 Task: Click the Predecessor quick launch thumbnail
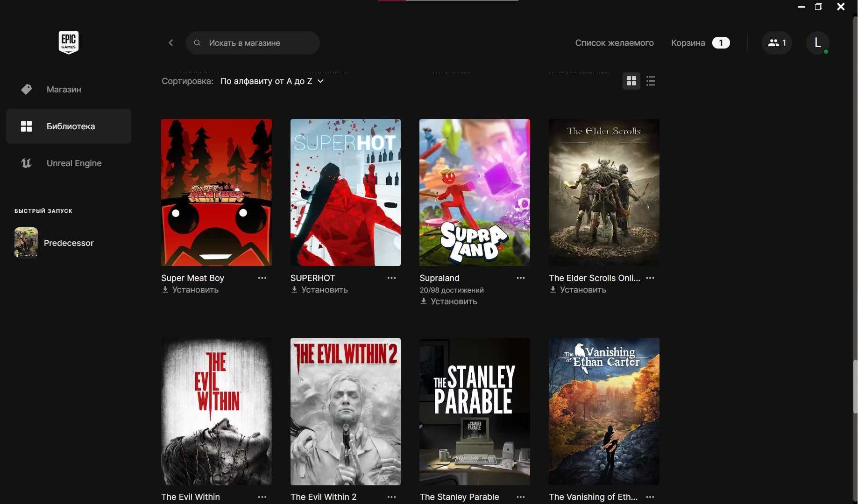(26, 243)
